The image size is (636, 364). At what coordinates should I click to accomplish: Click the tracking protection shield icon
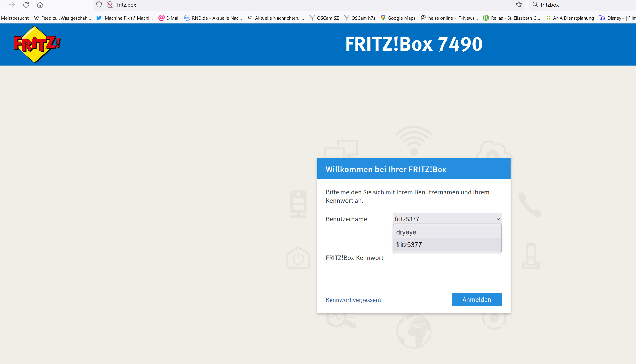(x=99, y=5)
